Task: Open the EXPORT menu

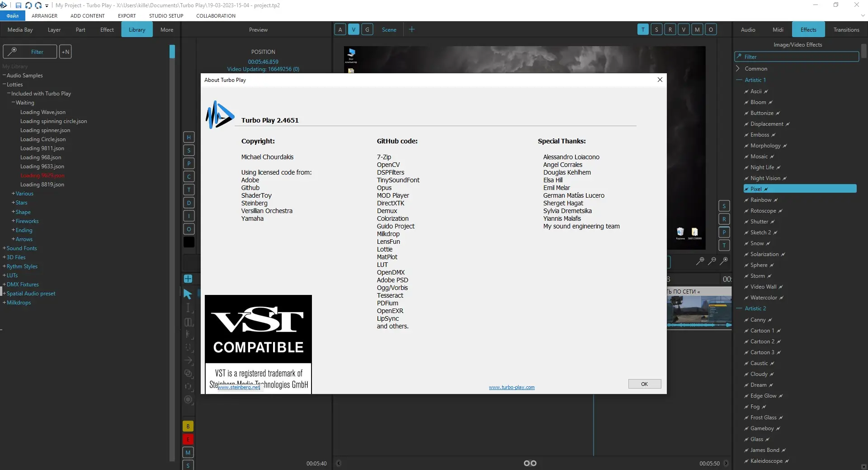Action: tap(127, 16)
